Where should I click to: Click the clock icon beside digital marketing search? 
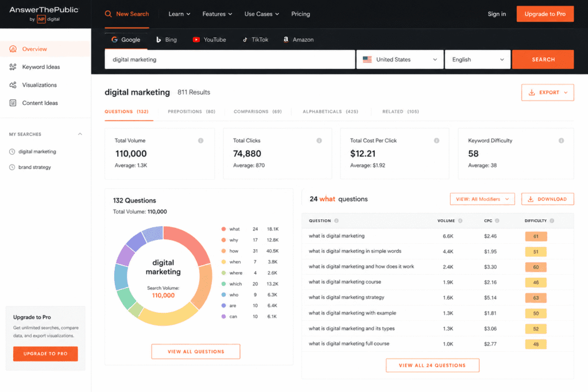(x=12, y=152)
